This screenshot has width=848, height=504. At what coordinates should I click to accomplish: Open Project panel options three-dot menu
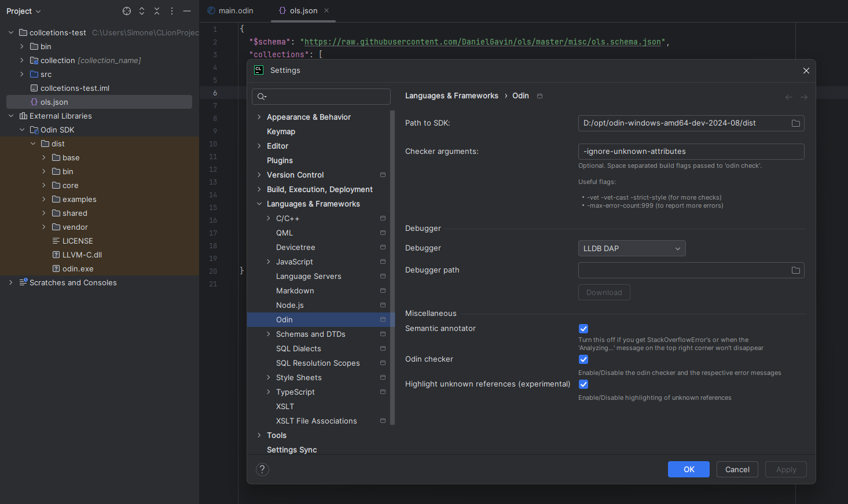coord(172,11)
